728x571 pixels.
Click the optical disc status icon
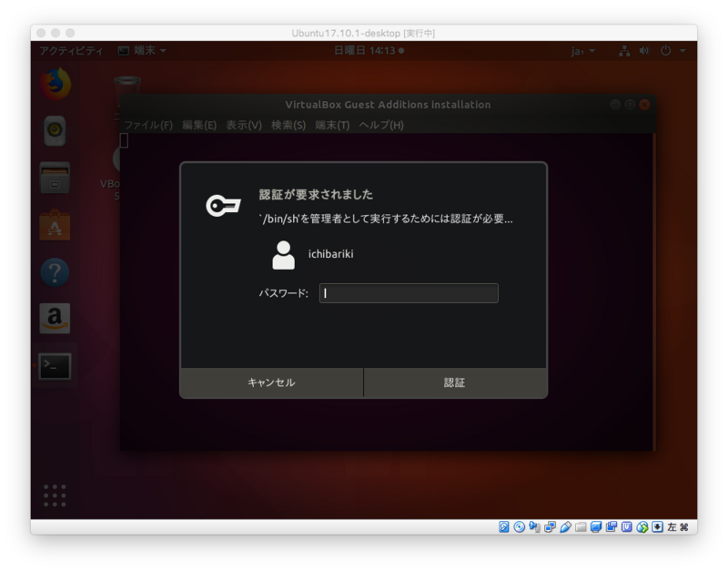point(519,527)
